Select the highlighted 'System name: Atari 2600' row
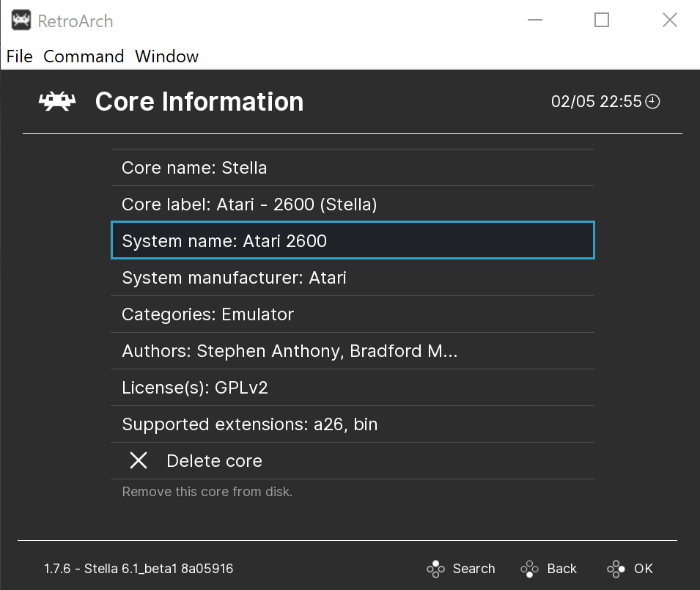 pos(353,240)
